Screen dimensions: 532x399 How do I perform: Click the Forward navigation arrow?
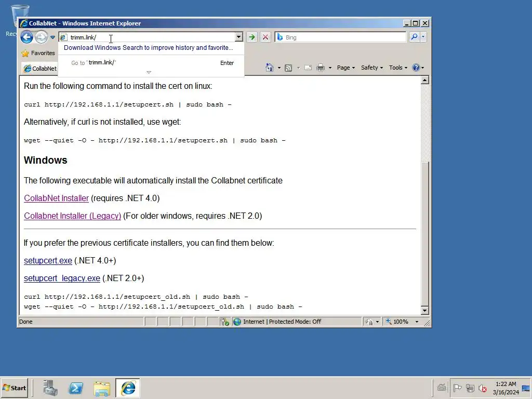tap(42, 37)
